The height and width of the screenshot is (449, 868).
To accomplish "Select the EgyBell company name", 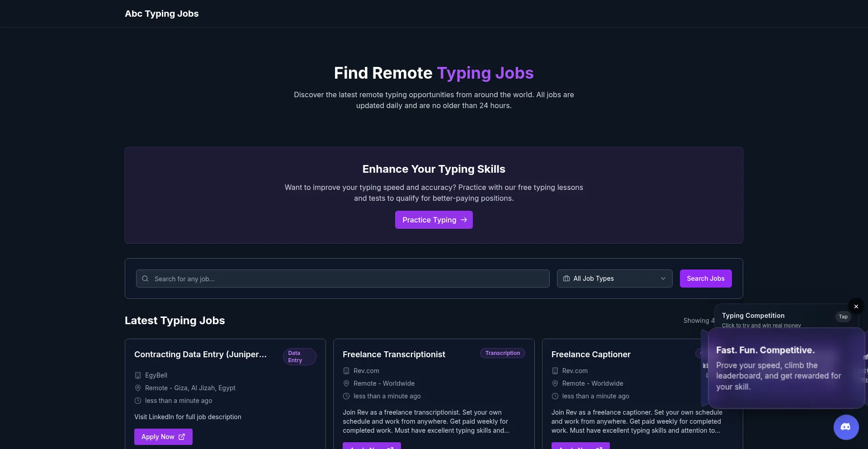I will [x=156, y=375].
